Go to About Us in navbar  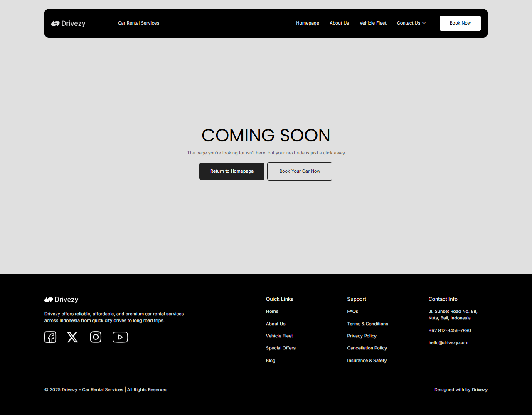click(x=339, y=23)
